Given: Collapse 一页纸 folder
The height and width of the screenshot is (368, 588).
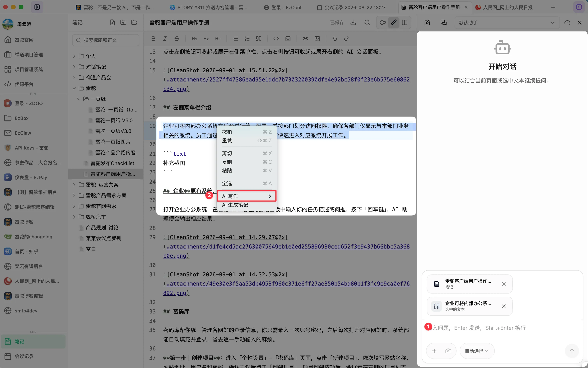Looking at the screenshot, I should [x=79, y=99].
